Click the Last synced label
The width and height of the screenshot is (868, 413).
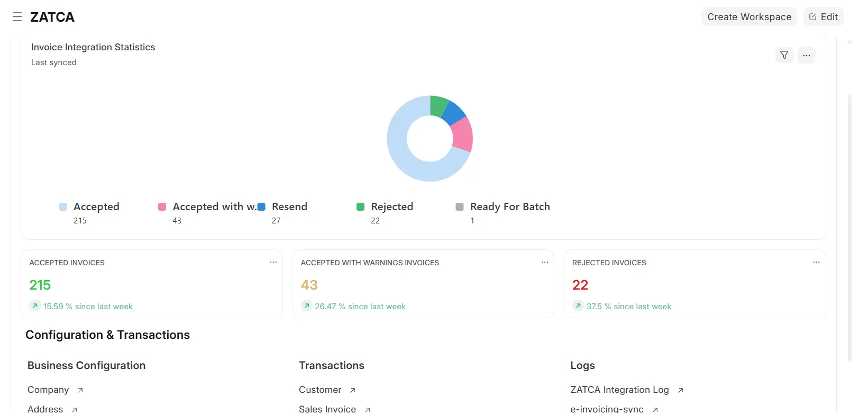pos(54,62)
